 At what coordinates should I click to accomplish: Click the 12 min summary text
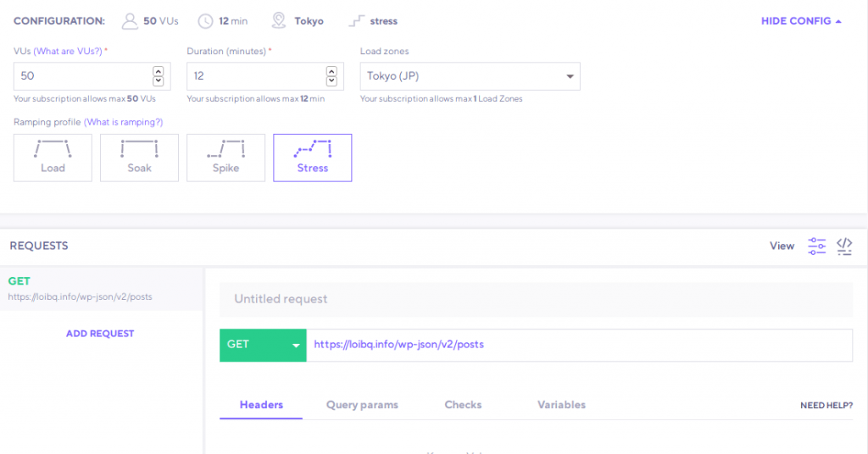233,21
